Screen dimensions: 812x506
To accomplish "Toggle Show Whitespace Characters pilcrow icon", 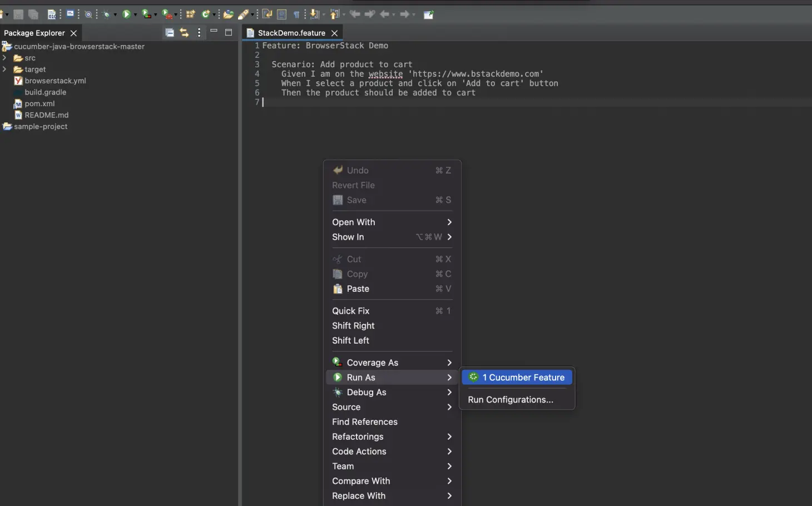I will 296,14.
